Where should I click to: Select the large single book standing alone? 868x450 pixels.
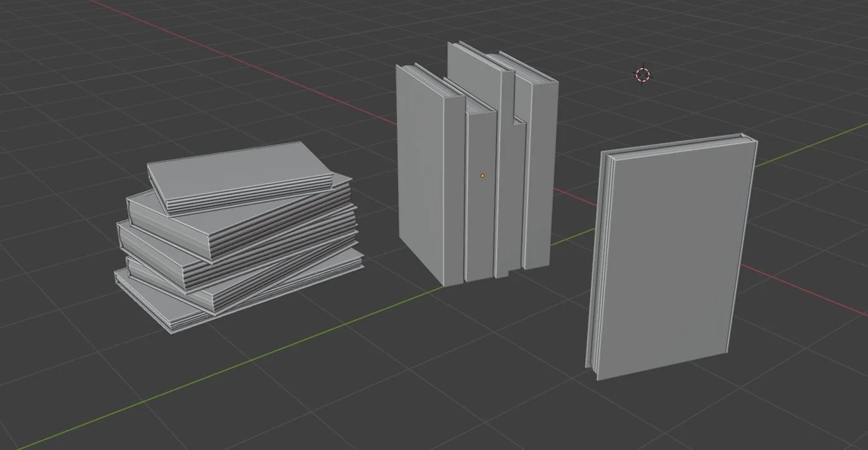point(673,256)
